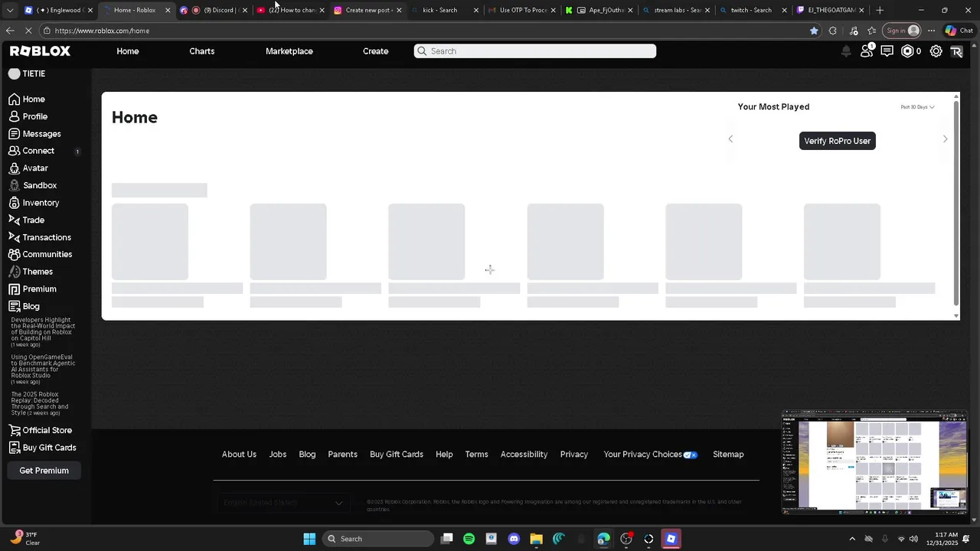
Task: View Transactions from the sidebar
Action: tap(40, 237)
